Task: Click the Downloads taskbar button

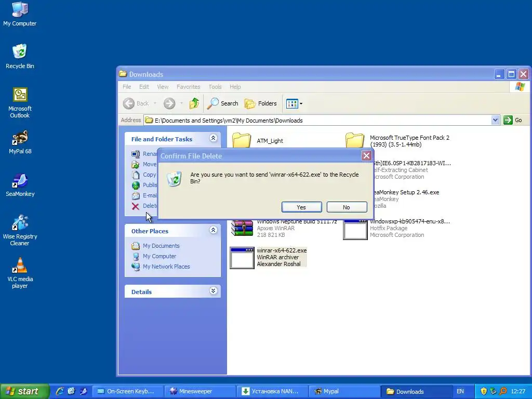Action: [417, 391]
